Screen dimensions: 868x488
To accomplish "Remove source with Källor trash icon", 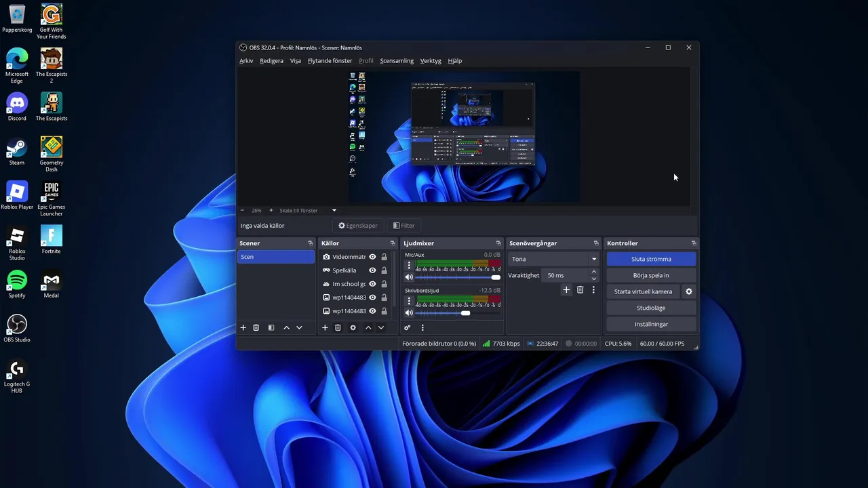I will tap(338, 327).
